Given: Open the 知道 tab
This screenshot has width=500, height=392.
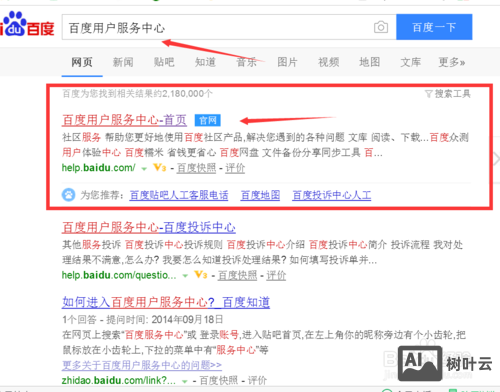Looking at the screenshot, I should (x=205, y=62).
